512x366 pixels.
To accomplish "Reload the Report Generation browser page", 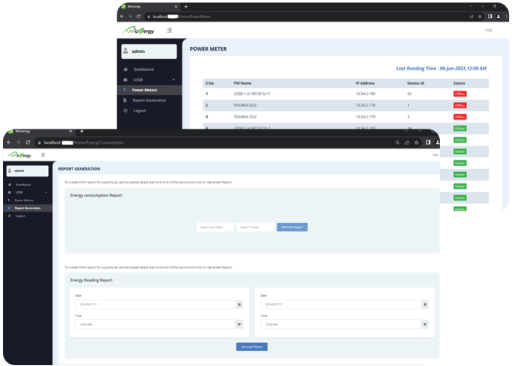I will (28, 142).
